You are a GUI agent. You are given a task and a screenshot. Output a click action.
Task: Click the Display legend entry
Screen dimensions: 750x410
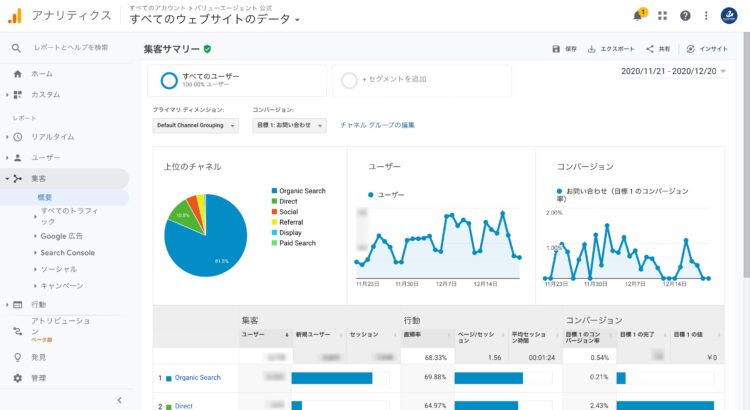click(287, 233)
